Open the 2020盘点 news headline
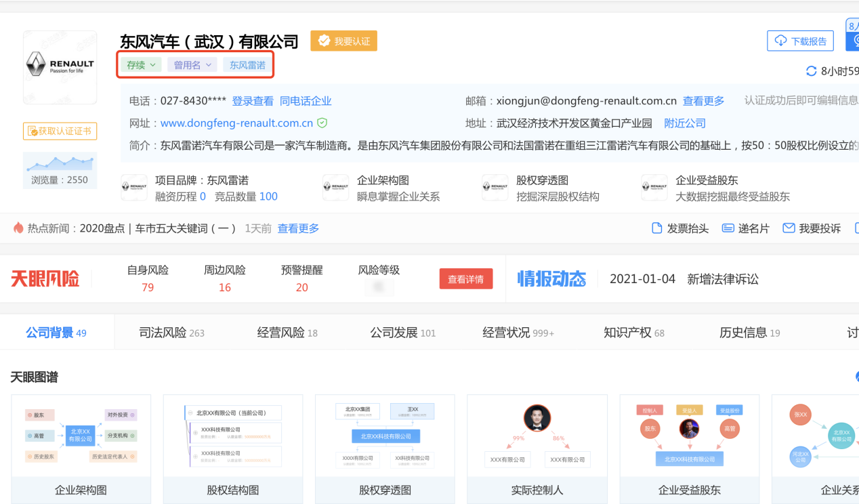This screenshot has width=859, height=504. tap(158, 228)
